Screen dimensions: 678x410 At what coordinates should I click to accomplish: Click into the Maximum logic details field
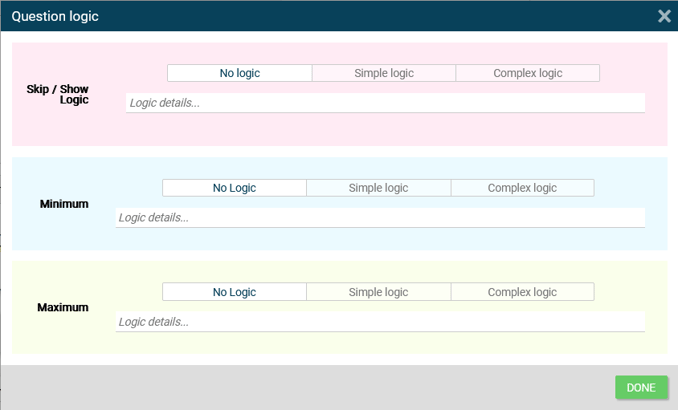[380, 322]
